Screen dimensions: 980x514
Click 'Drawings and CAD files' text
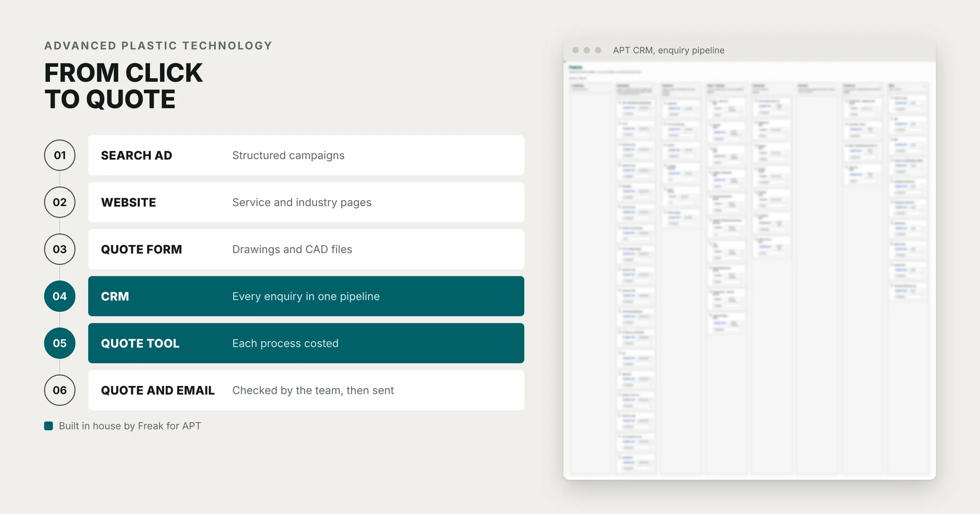[x=292, y=250]
